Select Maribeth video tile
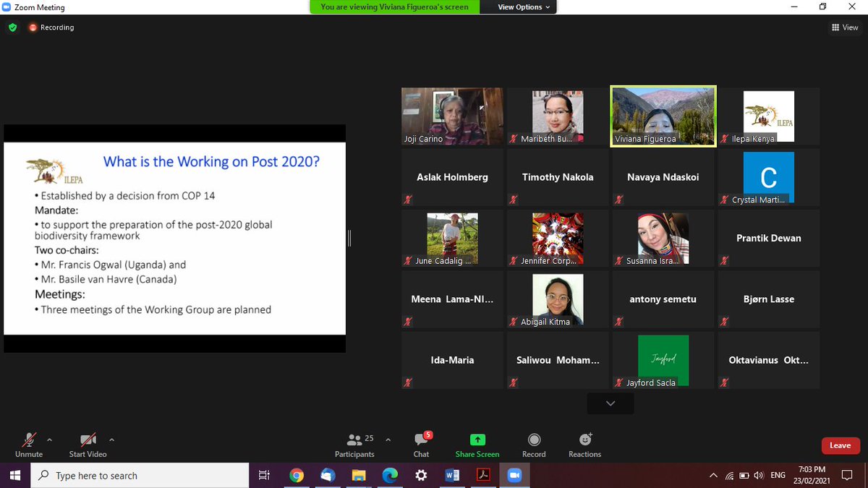The image size is (868, 488). pyautogui.click(x=557, y=117)
